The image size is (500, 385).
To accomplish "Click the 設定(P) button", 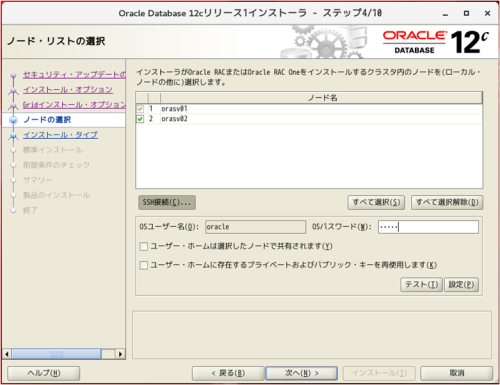I will [461, 285].
